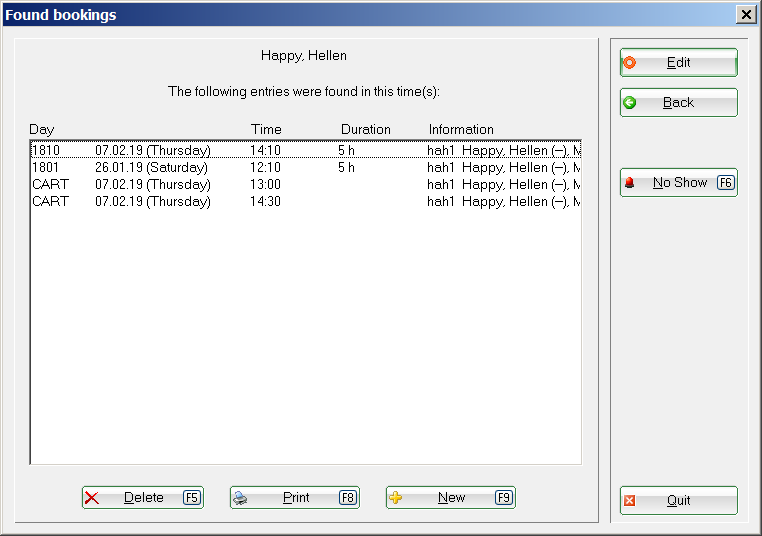Create a New booking

[x=451, y=498]
